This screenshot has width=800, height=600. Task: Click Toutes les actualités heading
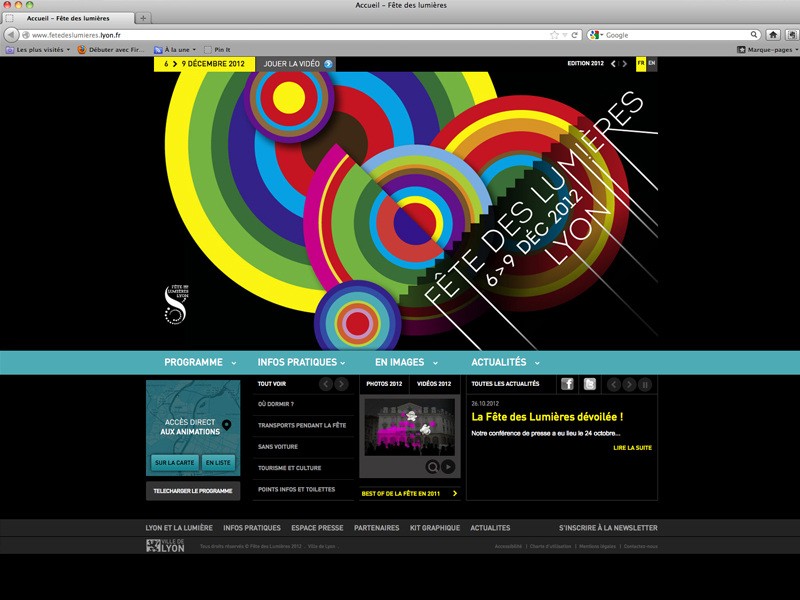[505, 384]
